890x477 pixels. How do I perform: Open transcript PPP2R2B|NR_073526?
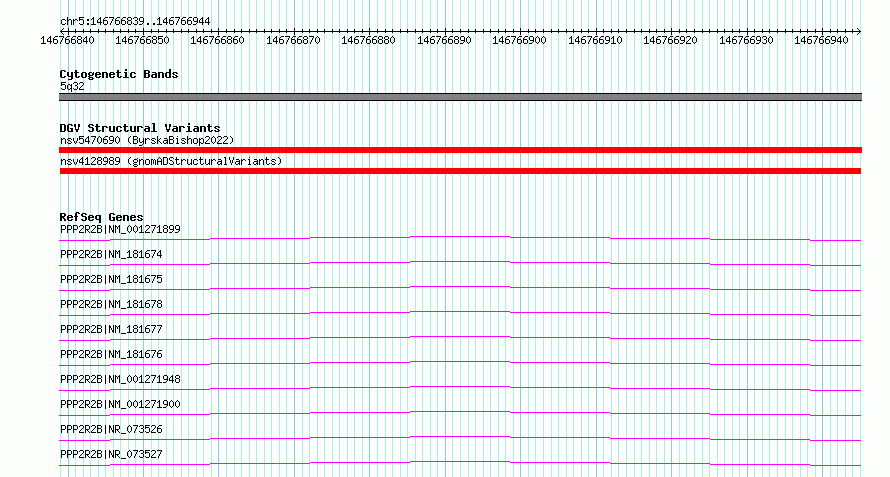(111, 429)
